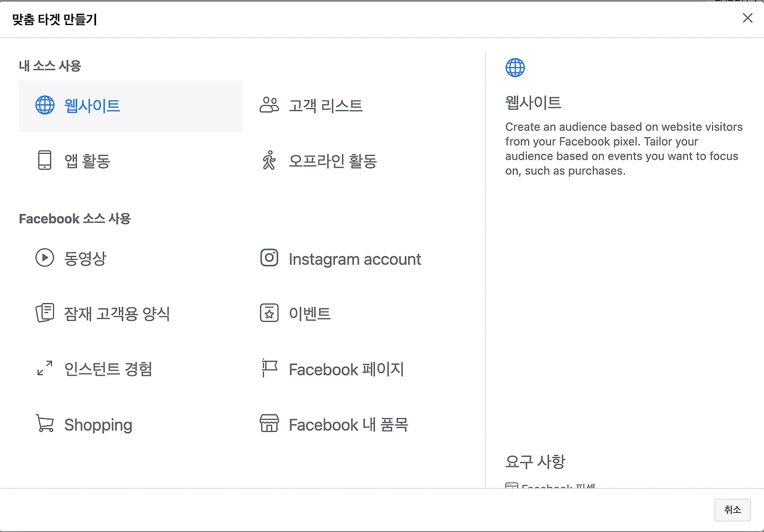Select the 앱 활동 phone icon
This screenshot has height=532, width=764.
pos(45,160)
